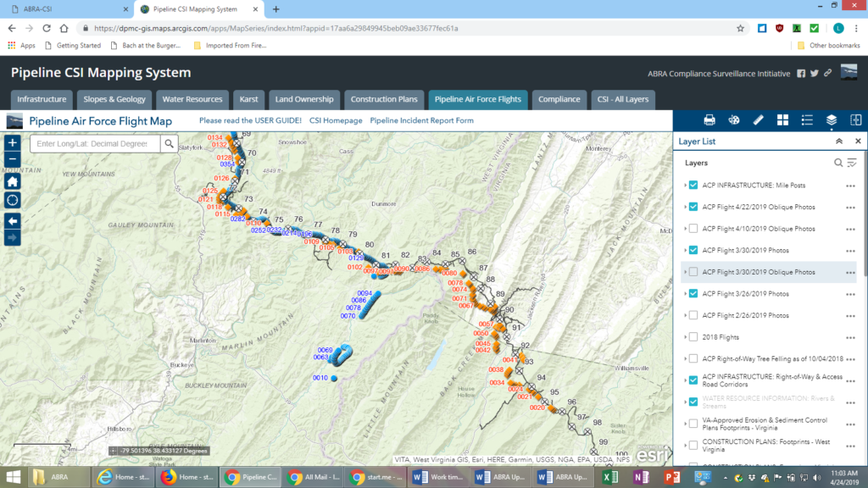
Task: Activate the My Location tool
Action: tap(11, 200)
